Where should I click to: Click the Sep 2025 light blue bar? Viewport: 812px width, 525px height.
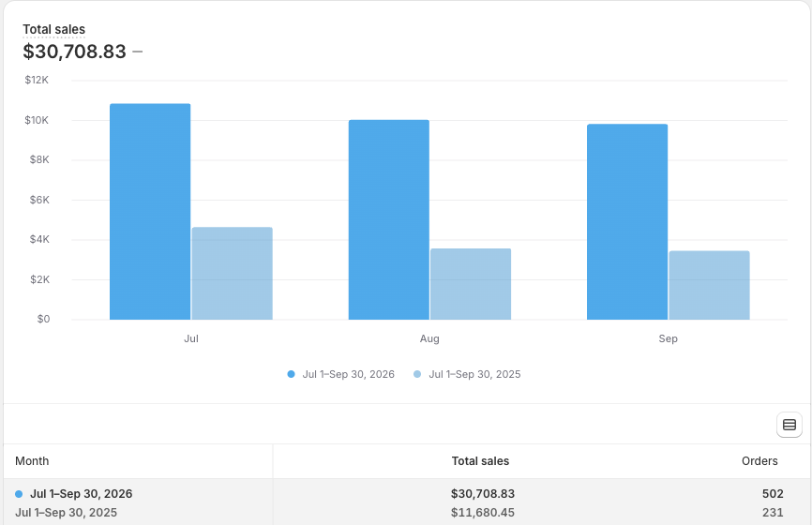coord(710,285)
